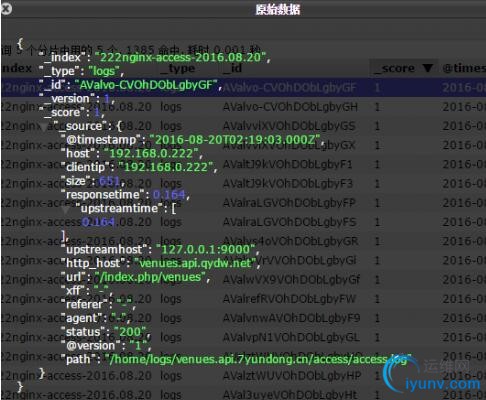Image resolution: width=486 pixels, height=400 pixels.
Task: Click the _type column header
Action: tap(177, 69)
